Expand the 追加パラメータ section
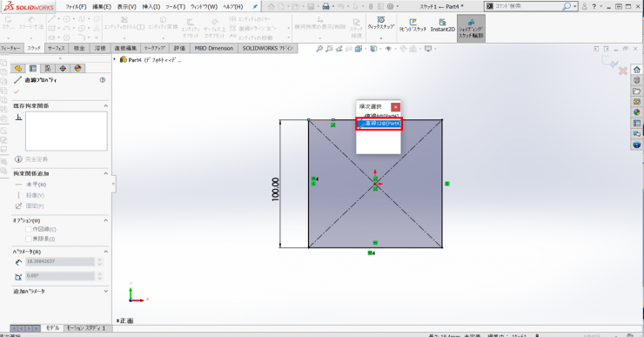 [x=105, y=291]
